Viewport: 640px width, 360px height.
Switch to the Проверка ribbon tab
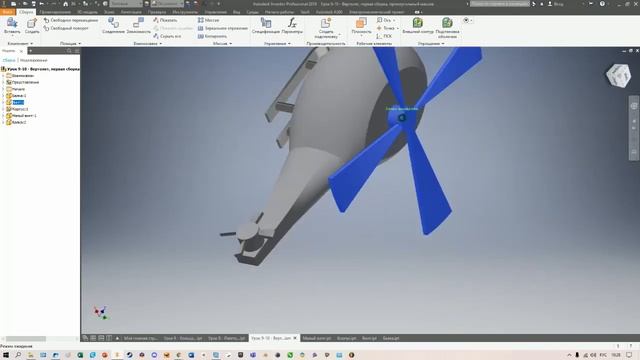coord(157,12)
